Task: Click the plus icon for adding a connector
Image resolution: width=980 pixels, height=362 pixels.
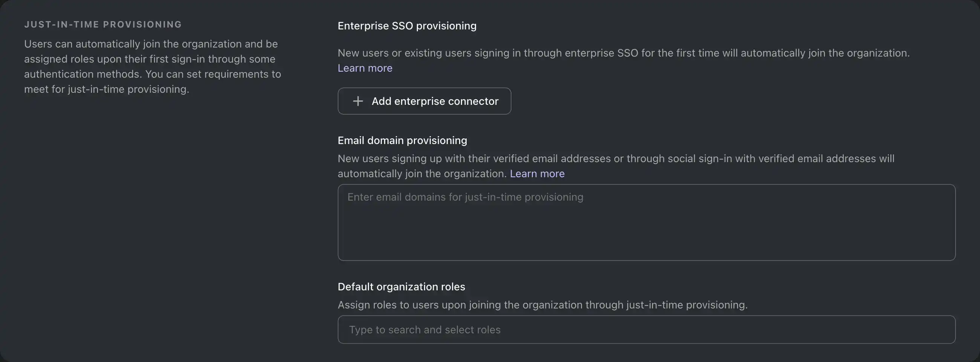Action: click(358, 101)
